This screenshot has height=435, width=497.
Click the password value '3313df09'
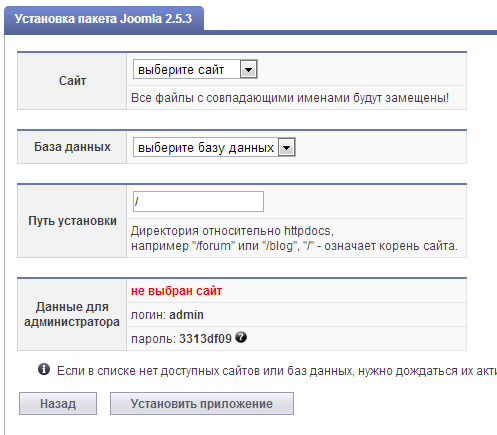click(x=205, y=339)
